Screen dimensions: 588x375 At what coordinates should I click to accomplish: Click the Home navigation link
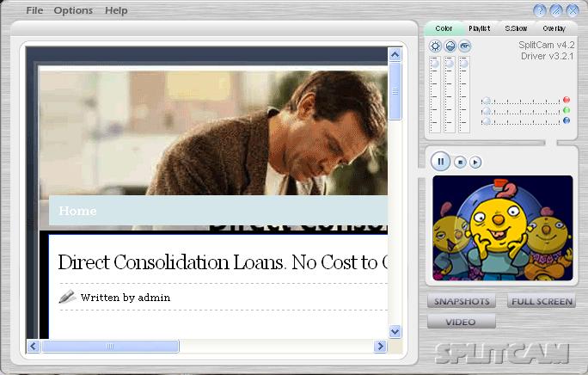pyautogui.click(x=77, y=211)
